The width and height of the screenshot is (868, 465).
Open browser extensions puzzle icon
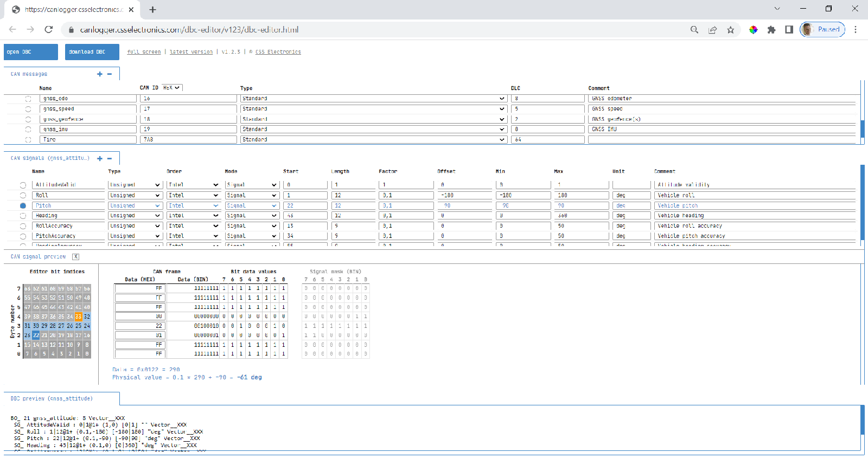tap(771, 30)
